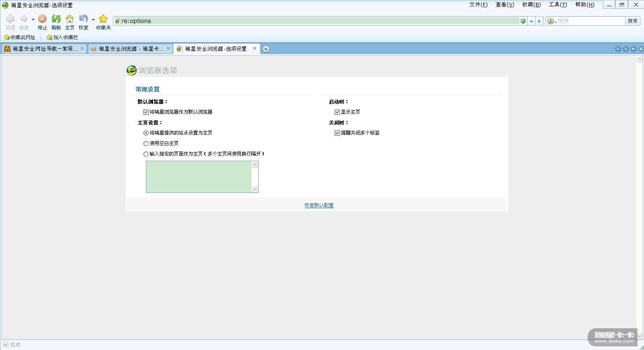
Task: Click the 主页设置： label
Action: 150,123
